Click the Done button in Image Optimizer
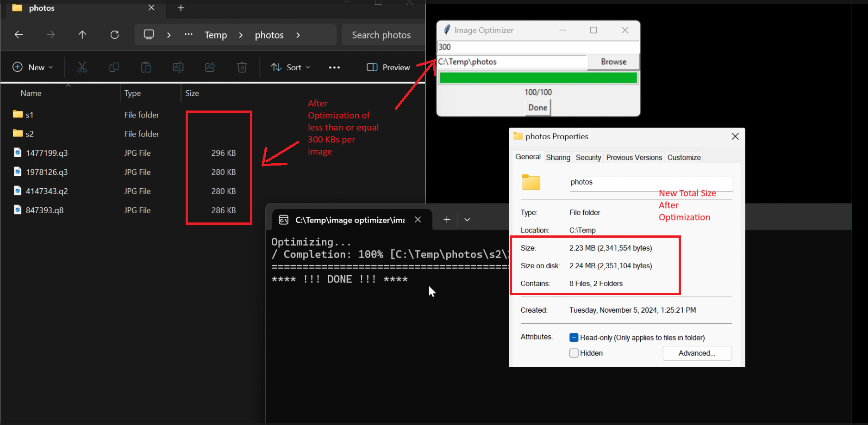 pos(538,107)
